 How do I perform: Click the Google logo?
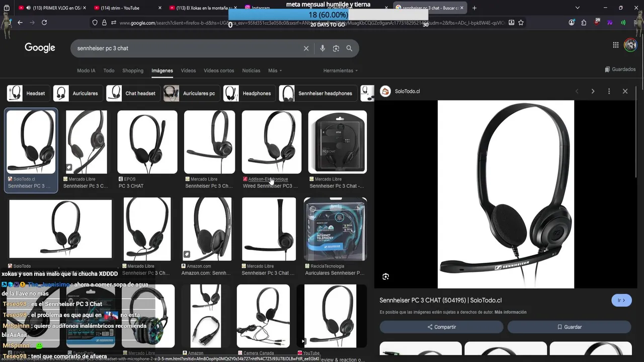(40, 48)
